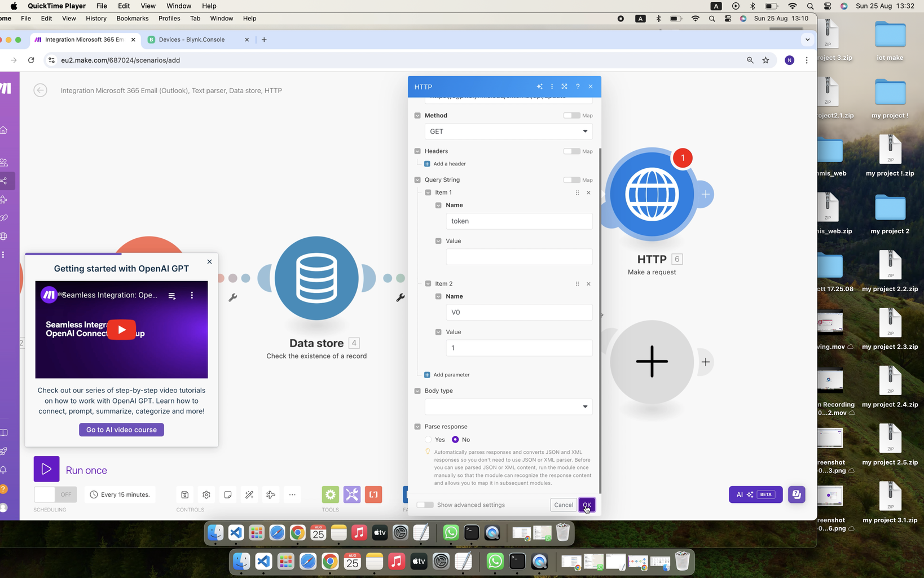The width and height of the screenshot is (924, 578).
Task: Click the HTTP panel vertical scrollbar
Action: pos(600,322)
